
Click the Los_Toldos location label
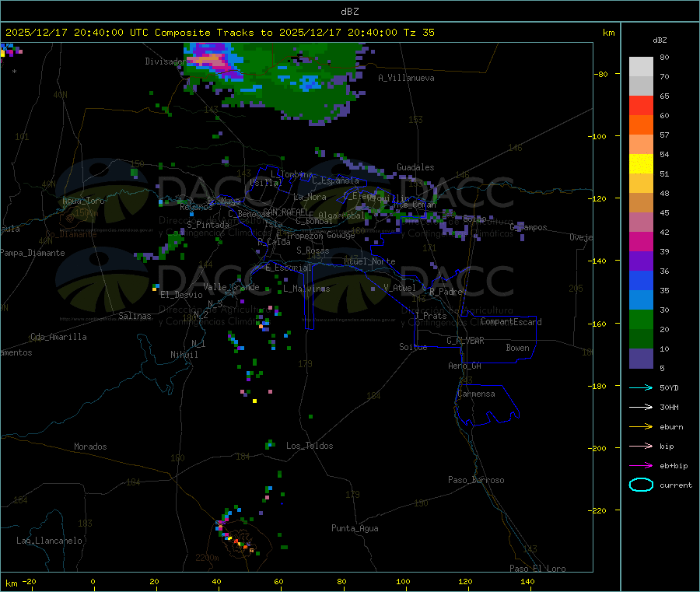pos(310,446)
